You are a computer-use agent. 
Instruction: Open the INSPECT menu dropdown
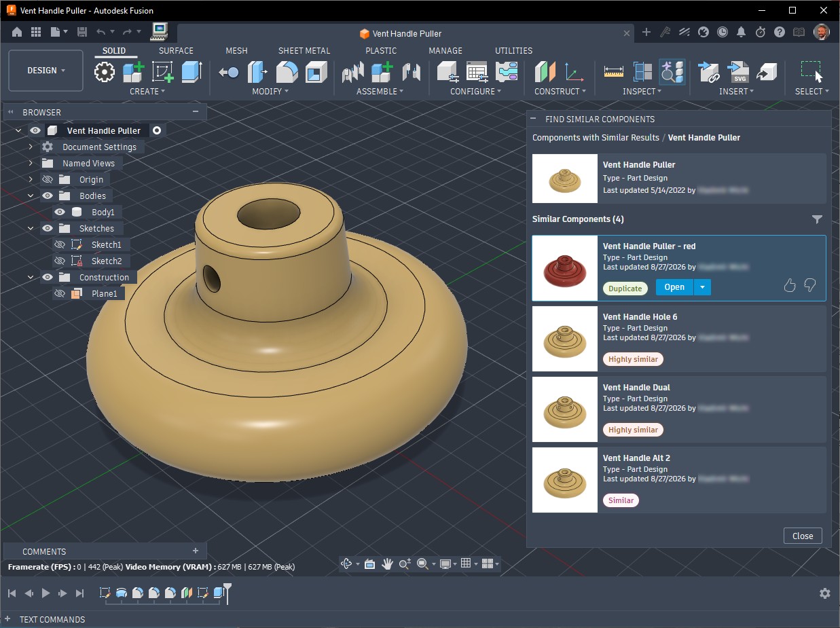(x=642, y=91)
